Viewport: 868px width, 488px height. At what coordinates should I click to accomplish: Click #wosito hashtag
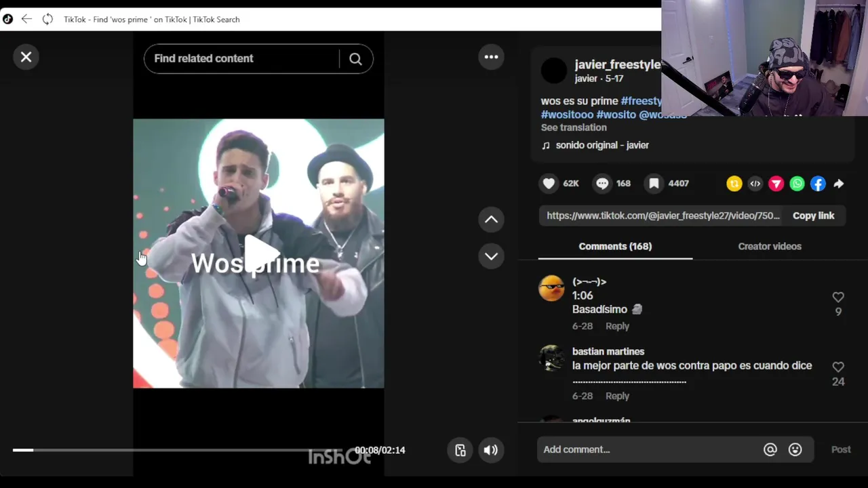click(x=616, y=115)
